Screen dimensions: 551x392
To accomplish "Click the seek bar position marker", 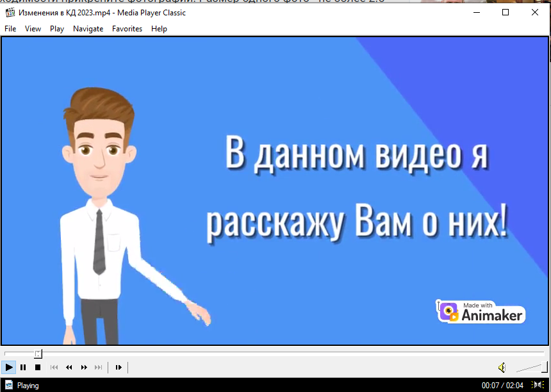I will 38,353.
